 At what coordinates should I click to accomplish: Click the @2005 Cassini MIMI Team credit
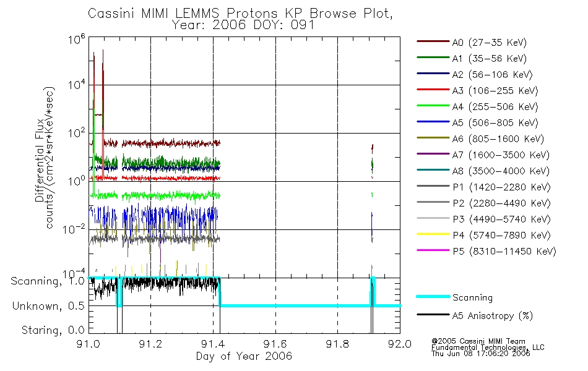tap(478, 341)
